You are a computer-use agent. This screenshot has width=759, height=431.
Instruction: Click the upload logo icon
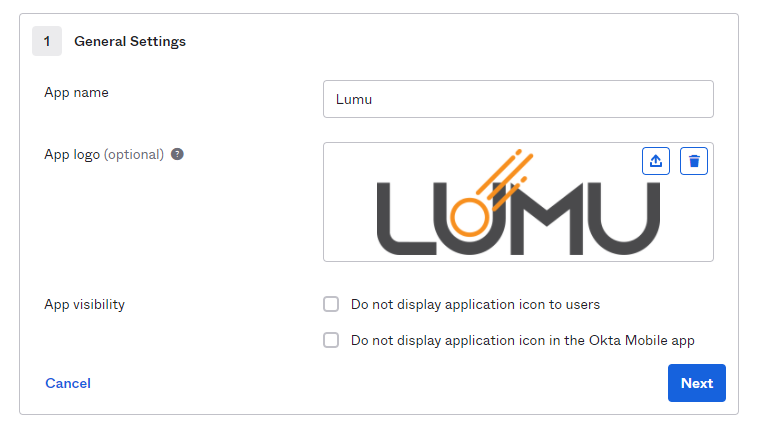tap(655, 161)
